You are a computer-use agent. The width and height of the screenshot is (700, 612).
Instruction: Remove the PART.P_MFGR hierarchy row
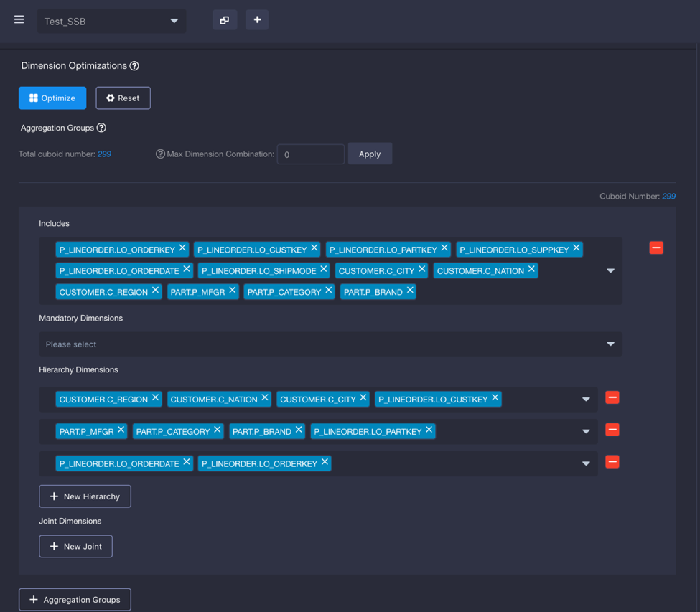pos(612,430)
